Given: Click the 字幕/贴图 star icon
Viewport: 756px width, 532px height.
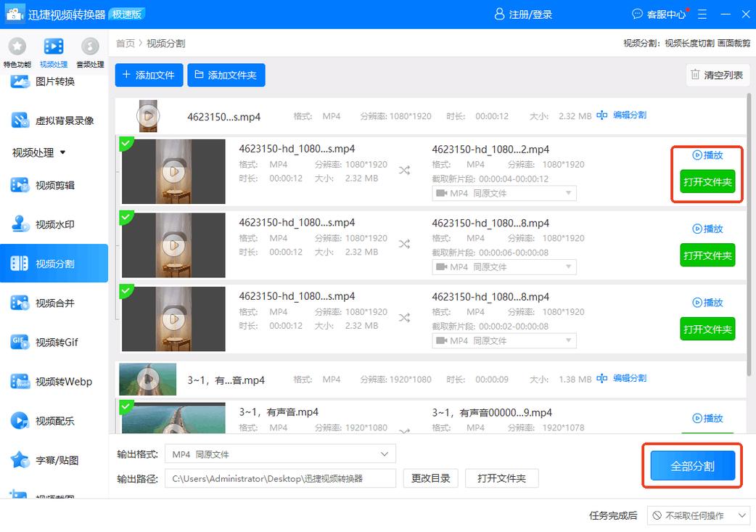Looking at the screenshot, I should point(20,459).
